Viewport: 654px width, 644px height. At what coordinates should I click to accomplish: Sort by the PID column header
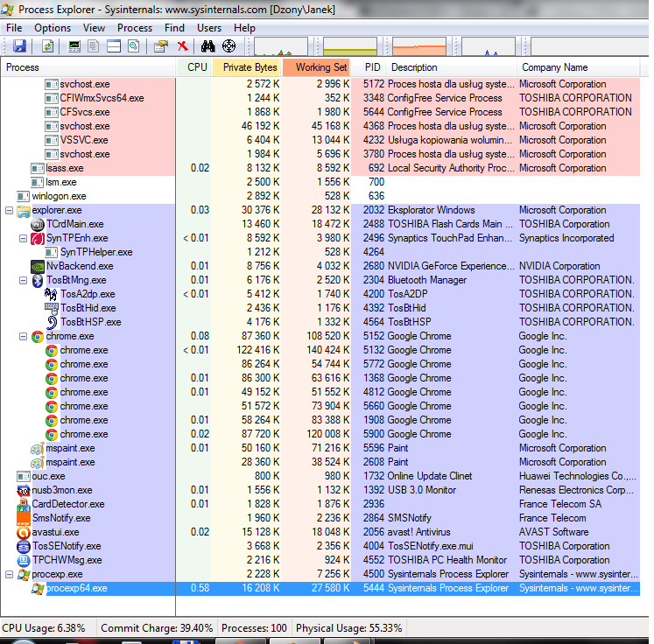tap(369, 67)
